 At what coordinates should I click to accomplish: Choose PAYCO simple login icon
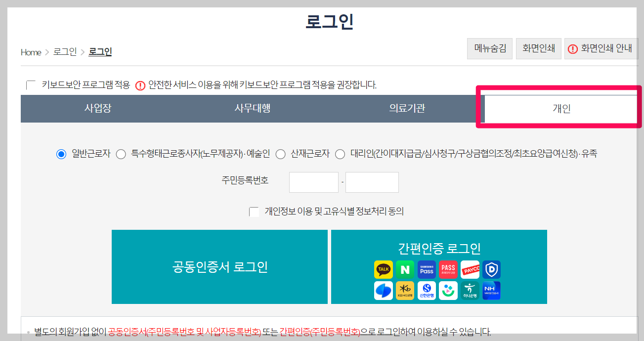coord(470,269)
